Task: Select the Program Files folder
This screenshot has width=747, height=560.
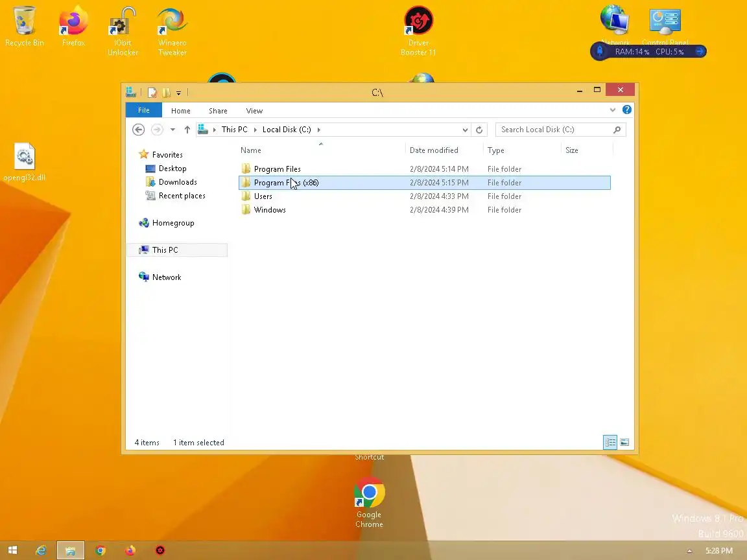Action: (424, 169)
